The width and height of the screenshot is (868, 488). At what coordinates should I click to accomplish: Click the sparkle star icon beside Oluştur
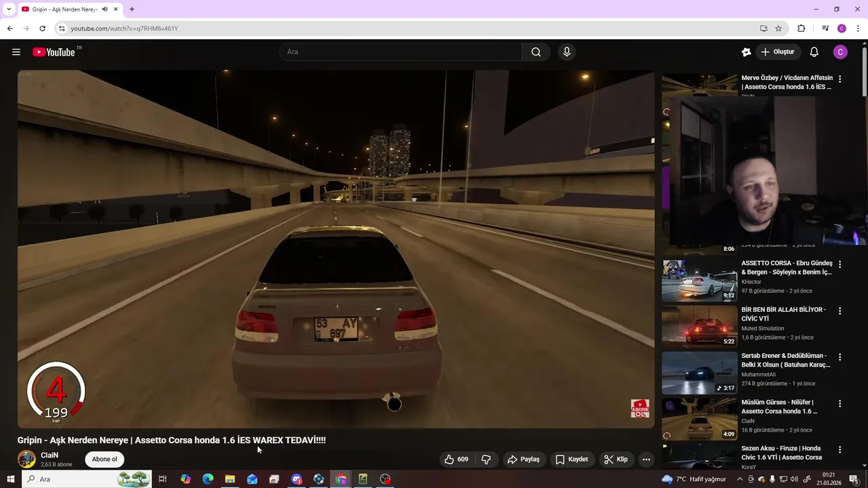746,52
